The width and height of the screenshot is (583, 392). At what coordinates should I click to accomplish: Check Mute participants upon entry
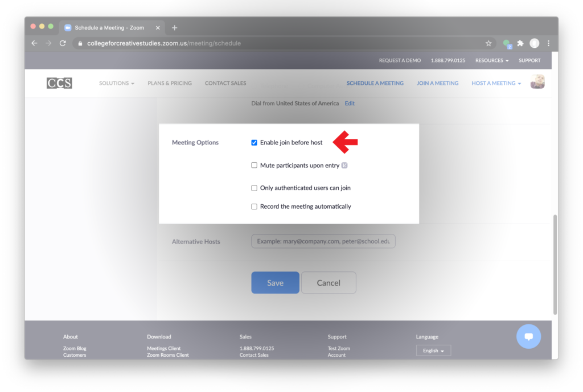coord(254,166)
